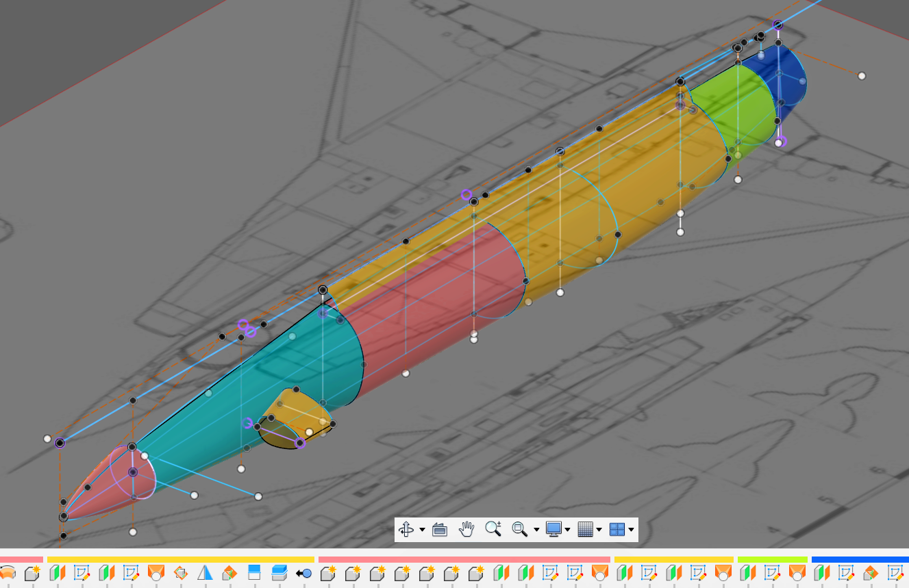Click the Display Settings monitor icon

(x=553, y=529)
